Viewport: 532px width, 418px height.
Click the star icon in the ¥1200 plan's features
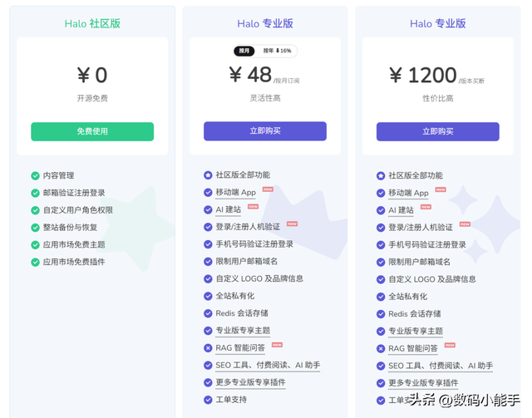tap(381, 175)
